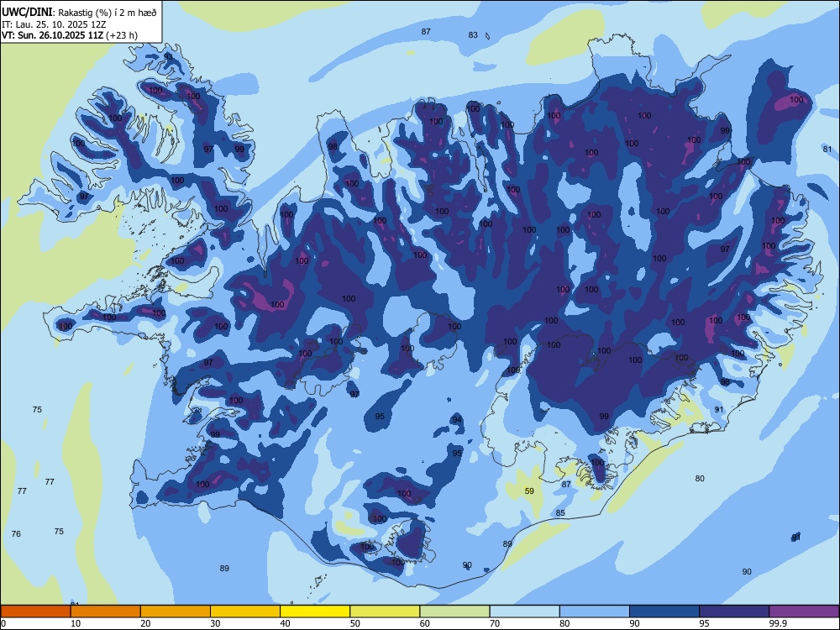Click the light blue 80–90 legend swatch

[595, 612]
